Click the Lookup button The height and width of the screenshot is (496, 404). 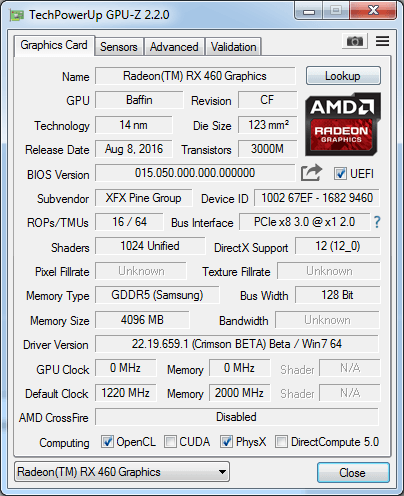[x=343, y=76]
